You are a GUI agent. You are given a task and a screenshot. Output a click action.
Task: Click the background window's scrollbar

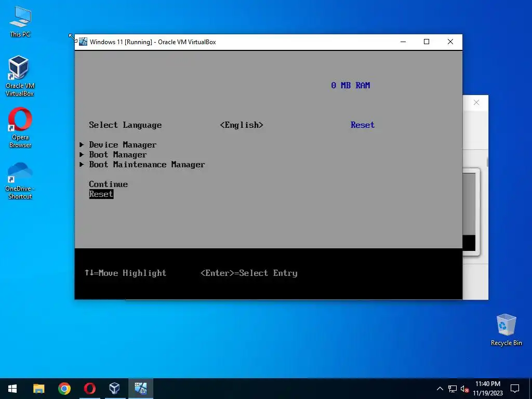click(x=487, y=162)
